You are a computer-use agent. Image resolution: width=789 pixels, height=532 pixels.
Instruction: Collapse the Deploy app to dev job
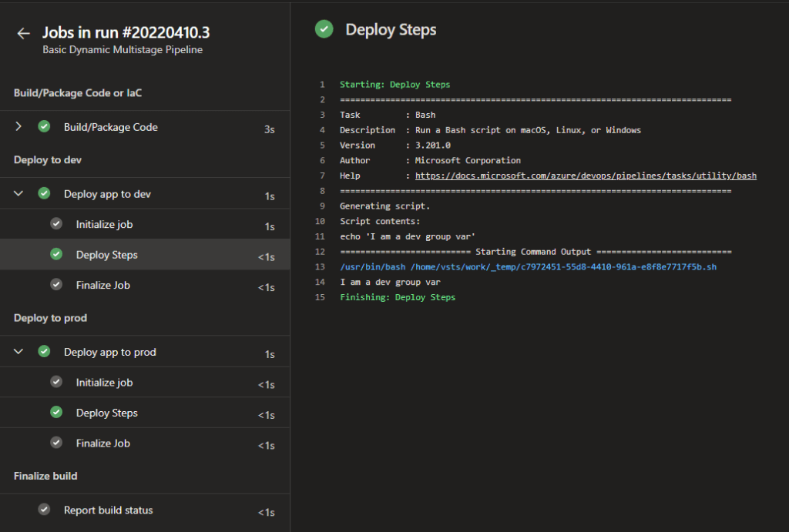[x=18, y=194]
